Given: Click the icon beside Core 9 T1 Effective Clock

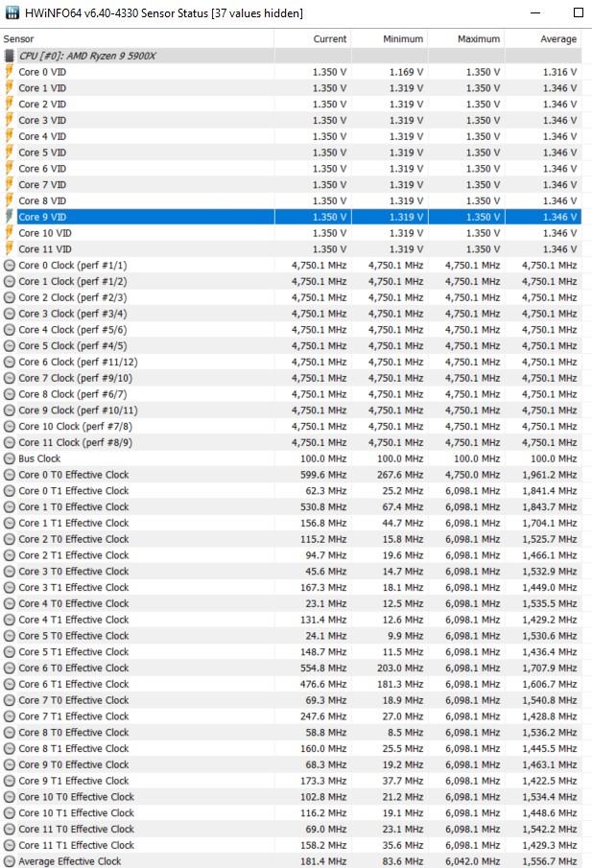Looking at the screenshot, I should 9,781.
